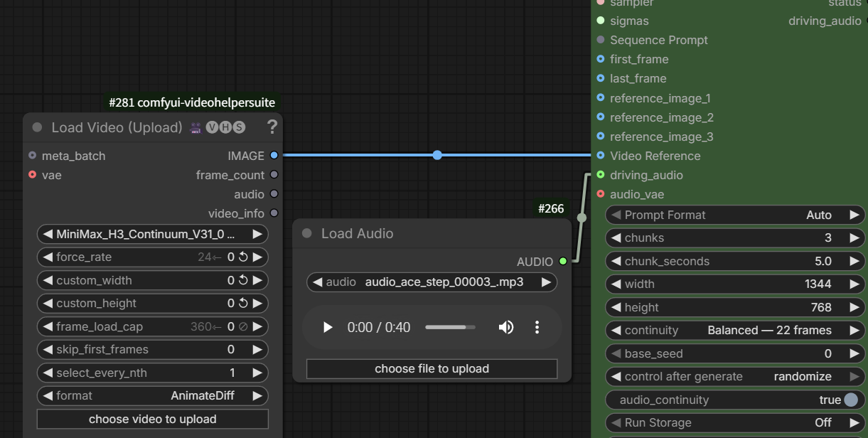Click the reference_image_1 input connector
The height and width of the screenshot is (438, 868).
pyautogui.click(x=601, y=97)
